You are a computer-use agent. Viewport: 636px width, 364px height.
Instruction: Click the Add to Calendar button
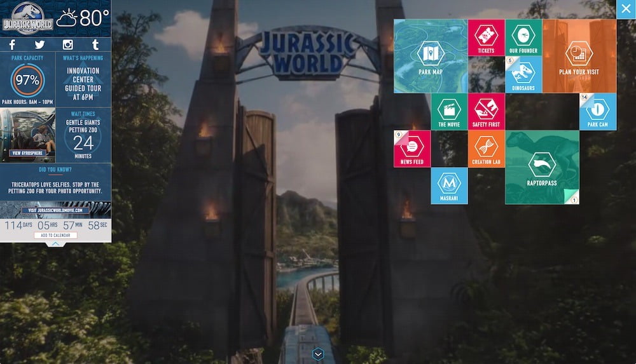pyautogui.click(x=55, y=235)
